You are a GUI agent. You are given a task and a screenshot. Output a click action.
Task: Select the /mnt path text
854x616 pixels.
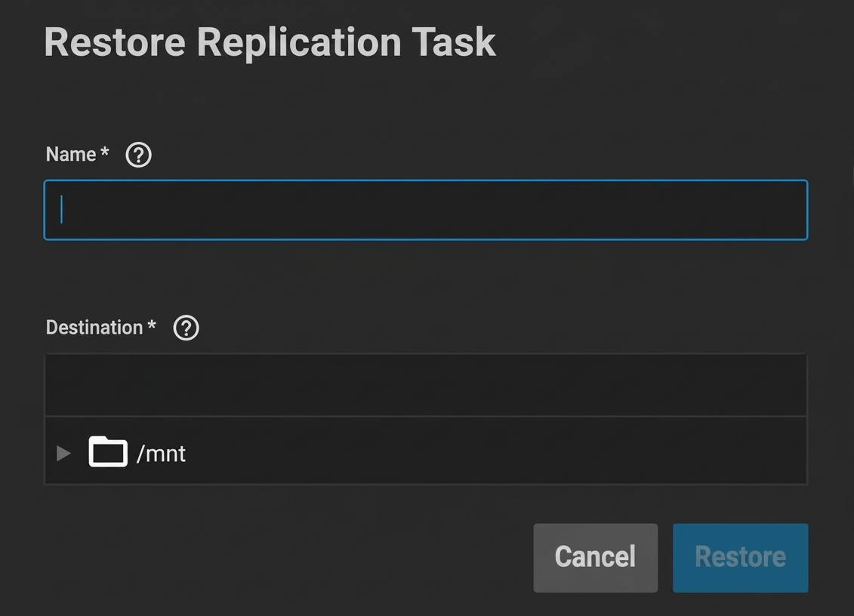coord(162,454)
